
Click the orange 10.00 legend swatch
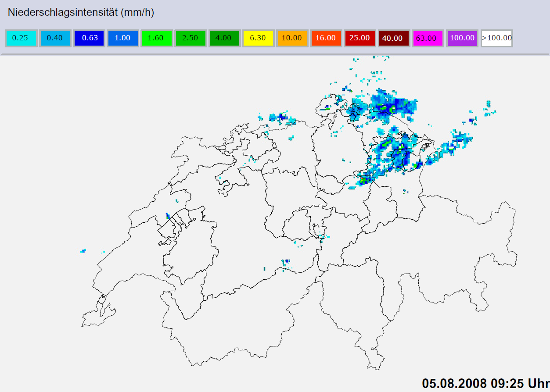click(x=292, y=38)
